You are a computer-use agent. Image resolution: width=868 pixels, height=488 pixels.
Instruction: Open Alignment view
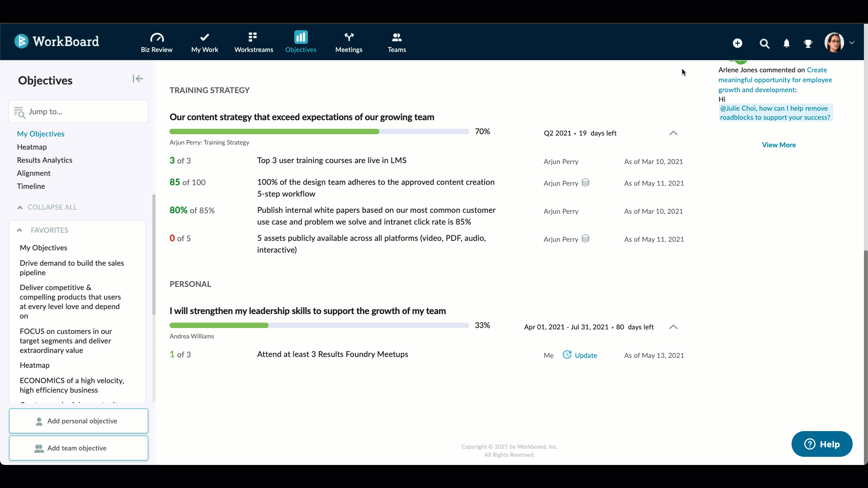coord(33,173)
